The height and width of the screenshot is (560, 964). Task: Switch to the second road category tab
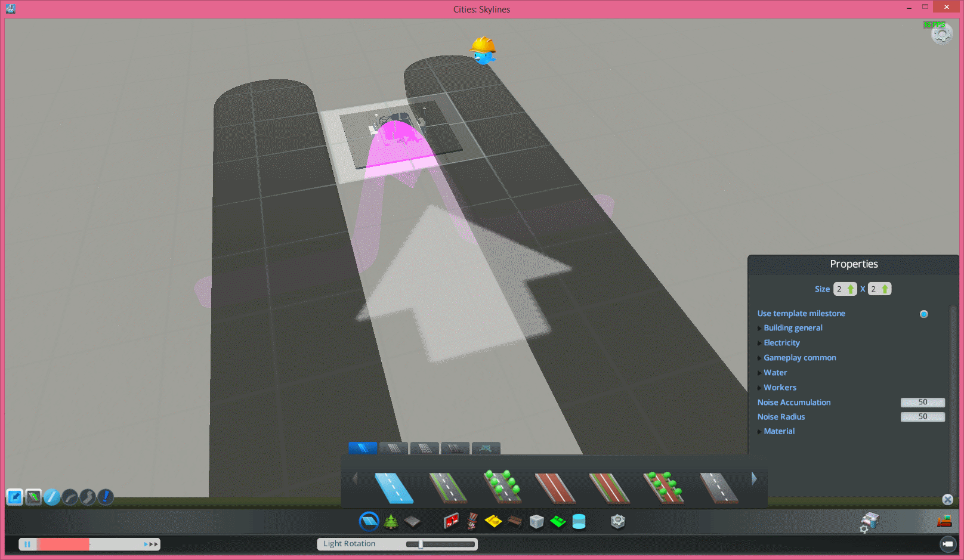[x=394, y=448]
